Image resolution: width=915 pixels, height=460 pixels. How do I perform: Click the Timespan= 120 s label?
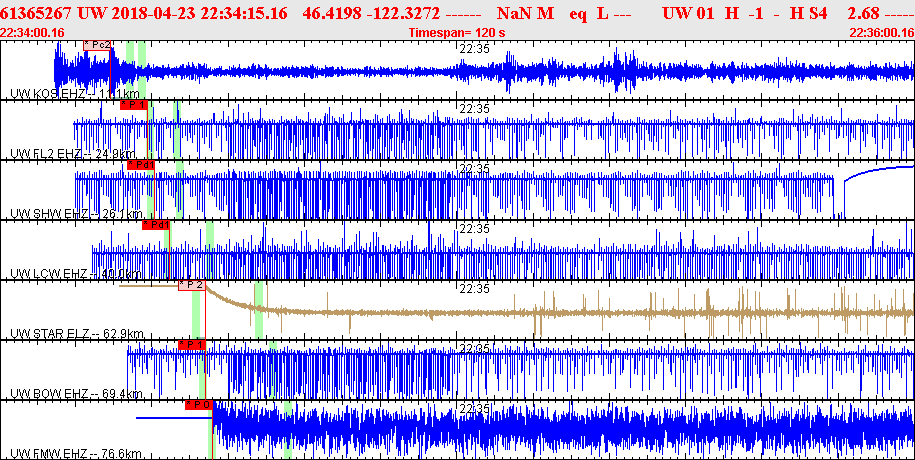point(457,33)
